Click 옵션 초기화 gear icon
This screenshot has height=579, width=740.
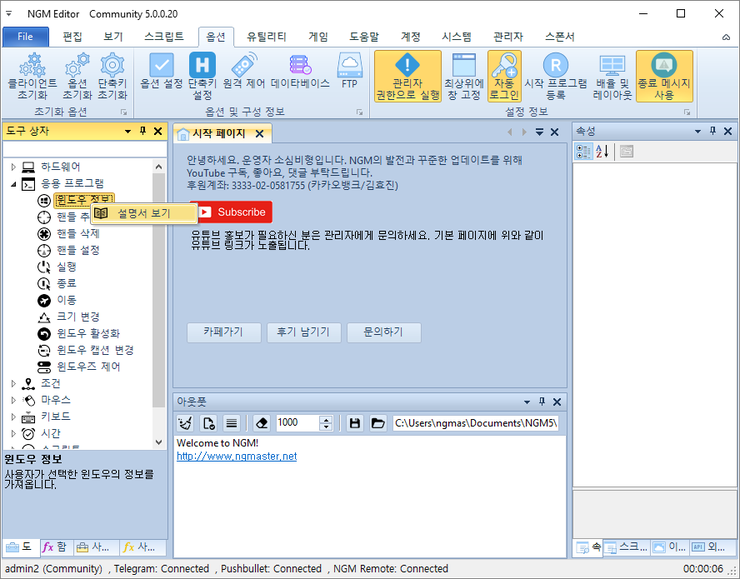77,76
